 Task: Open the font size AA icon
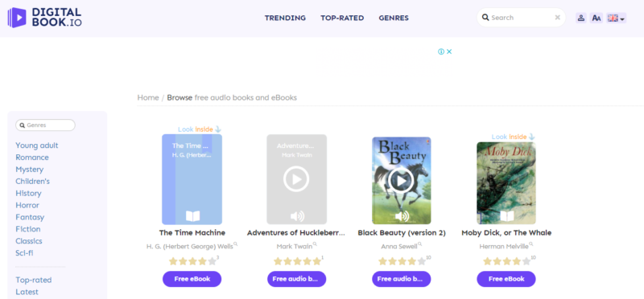(x=597, y=18)
